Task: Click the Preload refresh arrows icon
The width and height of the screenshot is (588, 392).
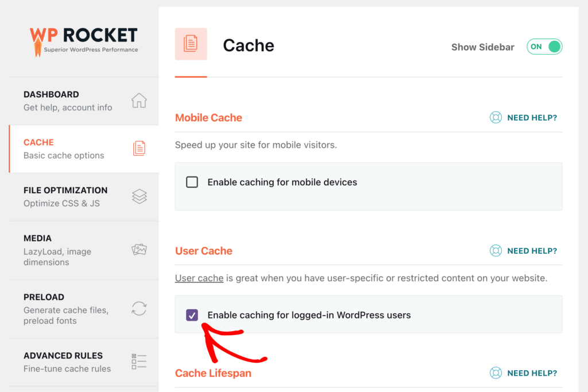Action: coord(139,309)
